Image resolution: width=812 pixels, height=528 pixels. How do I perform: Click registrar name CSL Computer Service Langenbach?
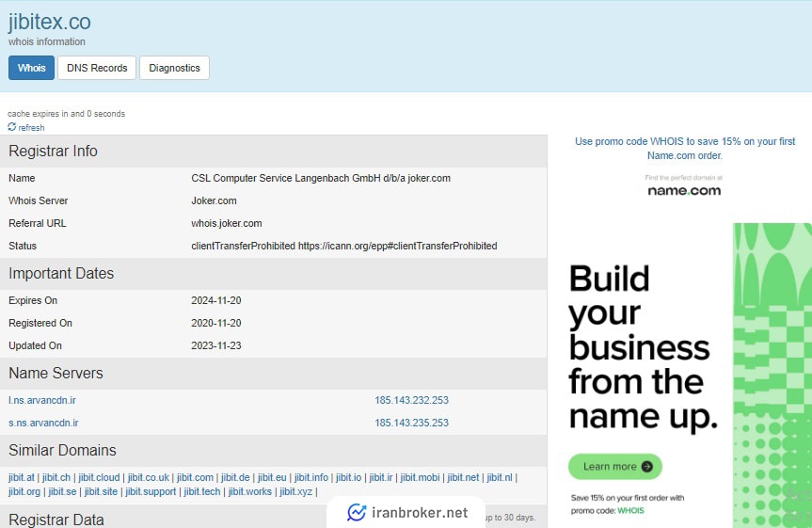(321, 178)
